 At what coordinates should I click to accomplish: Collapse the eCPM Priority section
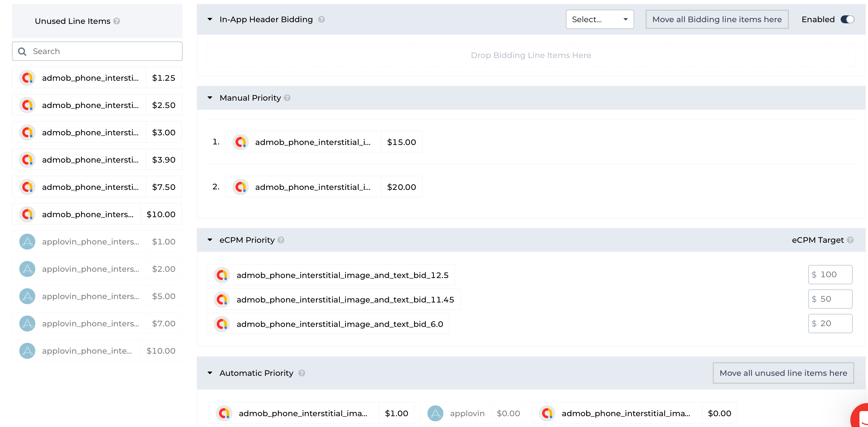pos(210,240)
